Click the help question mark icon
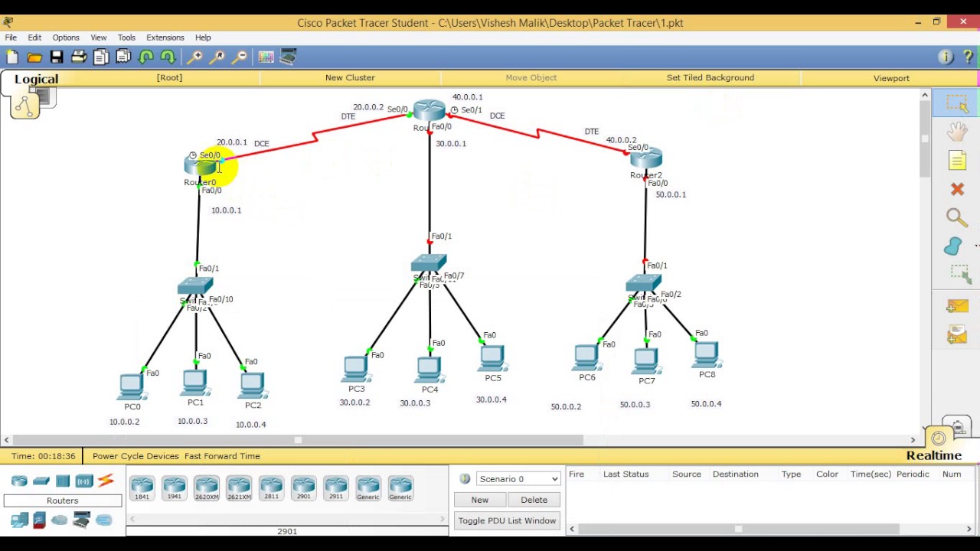Screen dimensions: 980x551 [x=969, y=57]
